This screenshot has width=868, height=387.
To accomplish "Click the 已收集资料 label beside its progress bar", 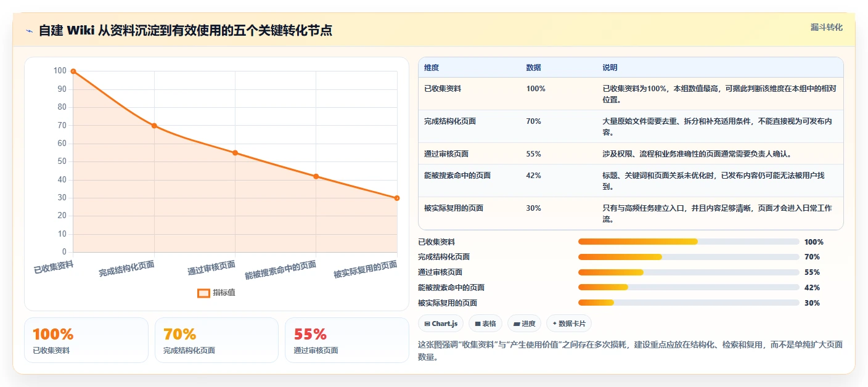I will (436, 242).
